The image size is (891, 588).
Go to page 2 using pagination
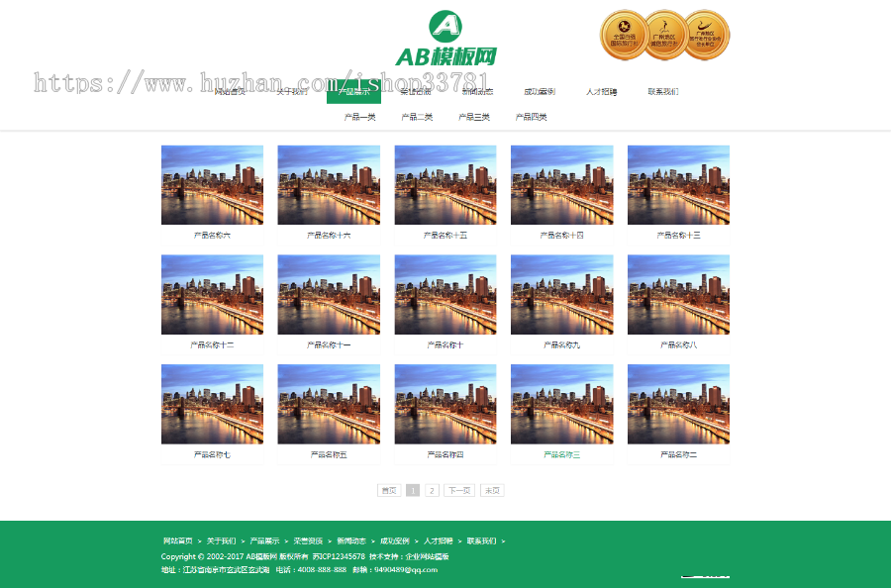[430, 489]
